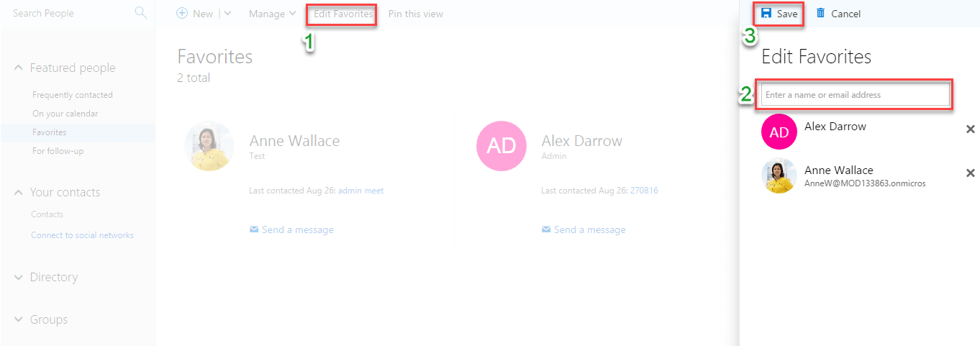Screen dimensions: 980x346
Task: Expand the Groups section
Action: [x=19, y=319]
